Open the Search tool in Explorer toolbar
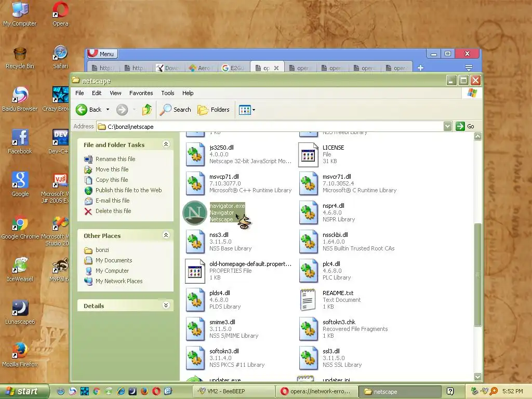Viewport: 532px width, 399px height. tap(175, 110)
